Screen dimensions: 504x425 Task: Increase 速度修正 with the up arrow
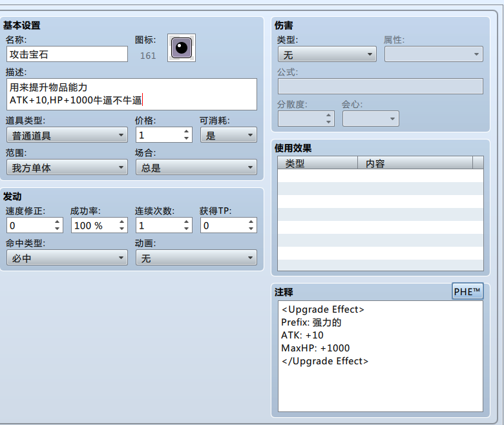(58, 222)
